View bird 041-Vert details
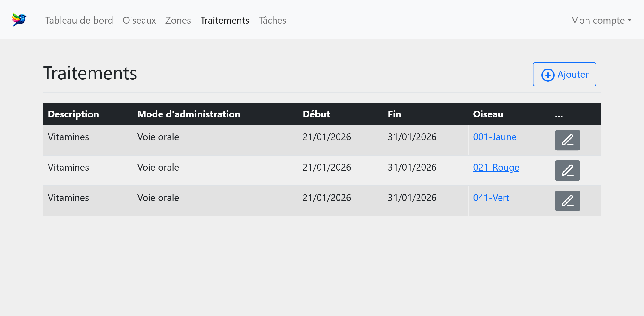The height and width of the screenshot is (316, 644). pos(491,198)
